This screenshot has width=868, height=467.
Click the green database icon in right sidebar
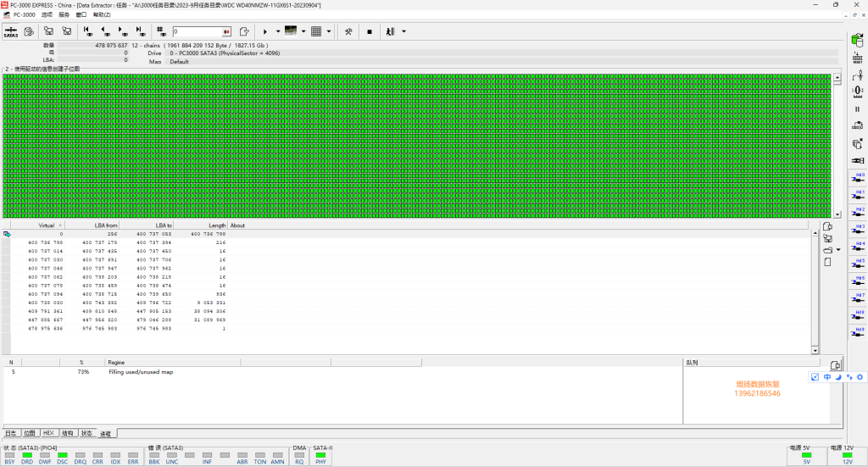[858, 40]
